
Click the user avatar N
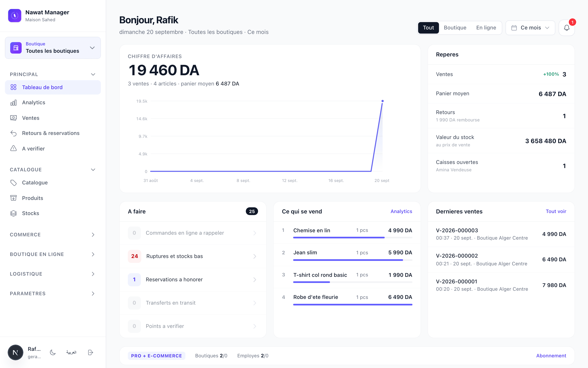15,352
